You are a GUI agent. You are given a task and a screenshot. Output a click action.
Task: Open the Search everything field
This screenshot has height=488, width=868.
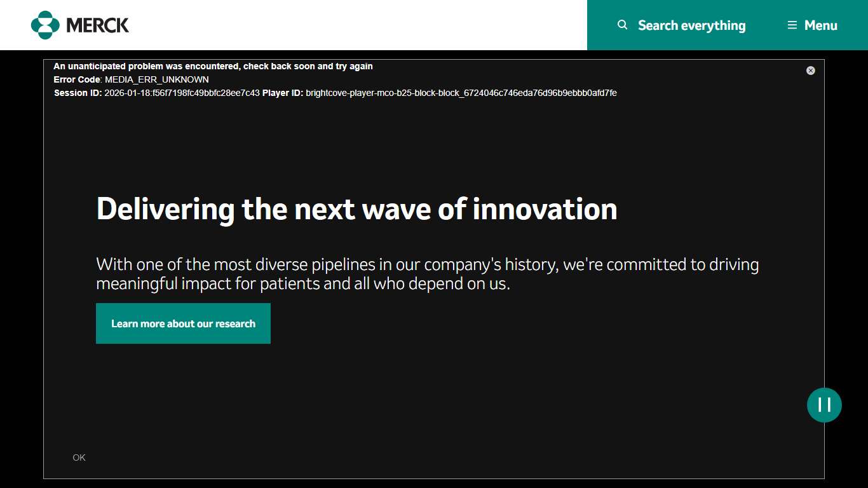691,25
